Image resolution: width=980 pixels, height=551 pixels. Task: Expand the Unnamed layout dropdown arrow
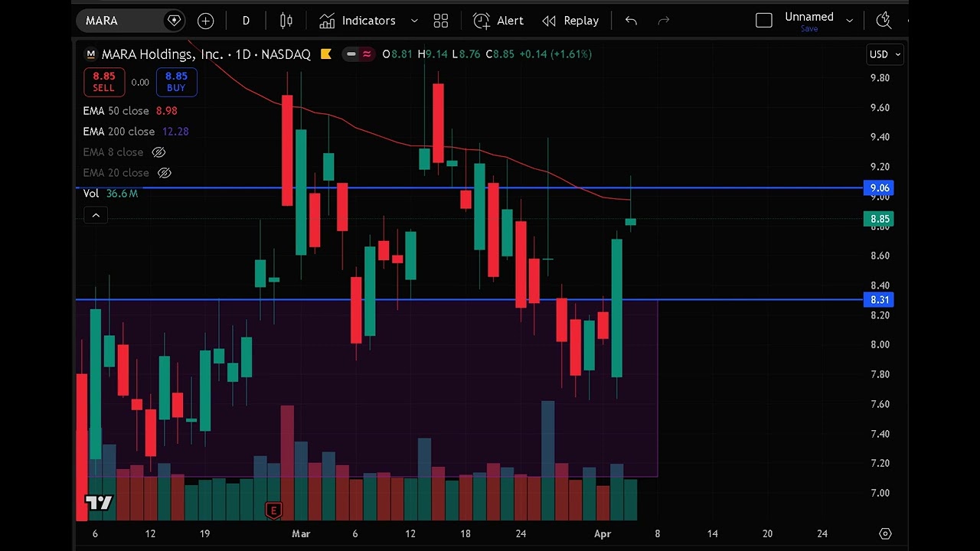click(849, 21)
